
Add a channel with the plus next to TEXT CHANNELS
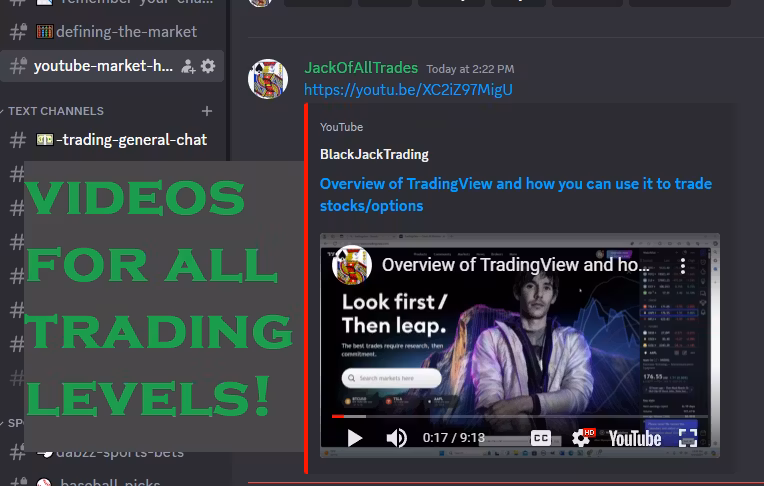click(x=207, y=111)
